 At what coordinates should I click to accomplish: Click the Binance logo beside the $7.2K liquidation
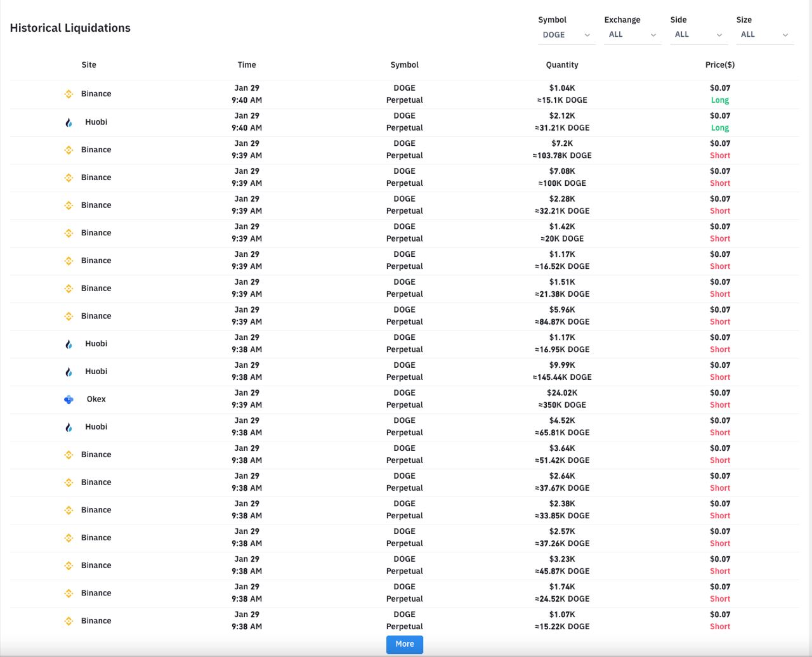(69, 150)
